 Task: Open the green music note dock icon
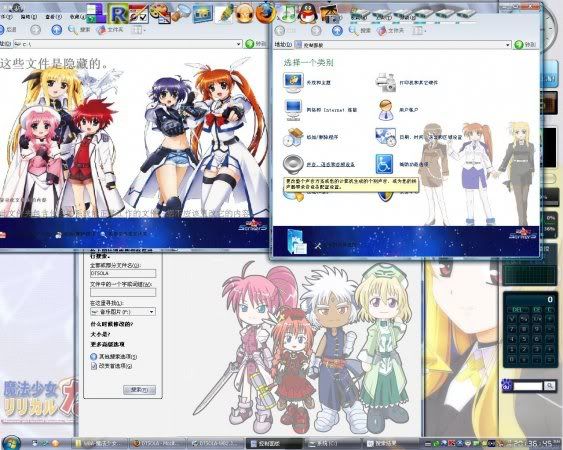pos(288,13)
